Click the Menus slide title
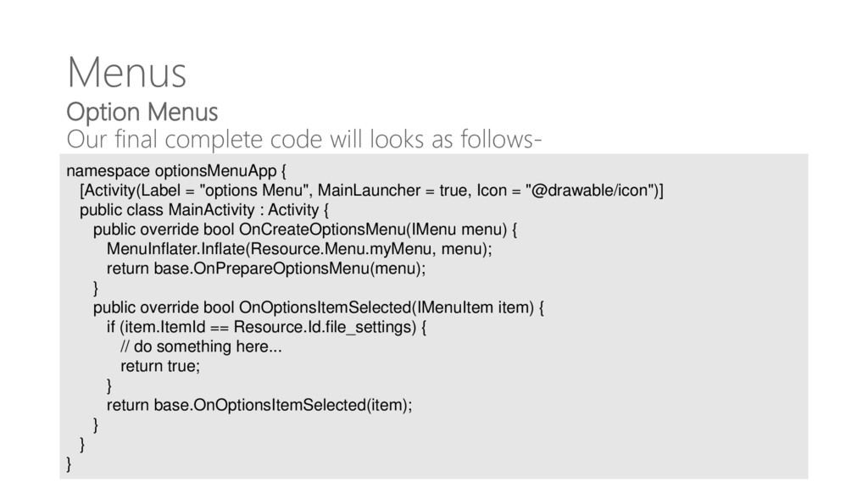Image resolution: width=868 pixels, height=488 pixels. [127, 73]
